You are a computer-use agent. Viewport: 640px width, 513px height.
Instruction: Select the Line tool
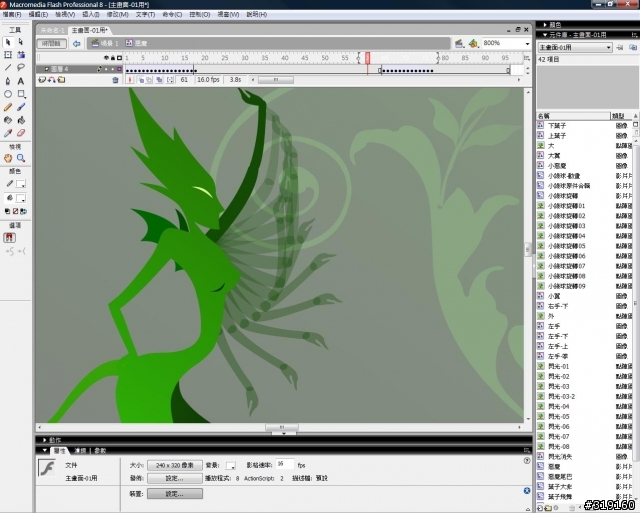[8, 67]
